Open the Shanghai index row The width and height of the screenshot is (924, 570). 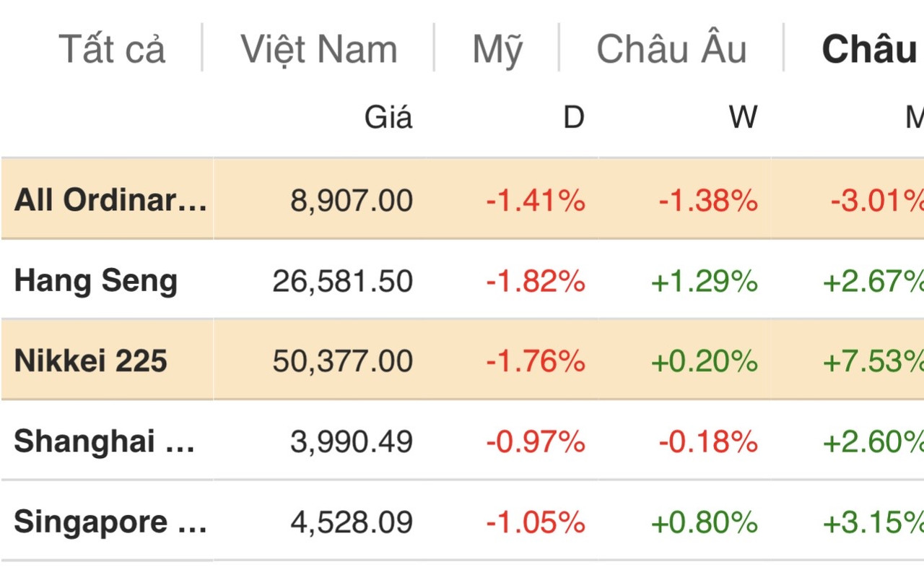click(105, 441)
